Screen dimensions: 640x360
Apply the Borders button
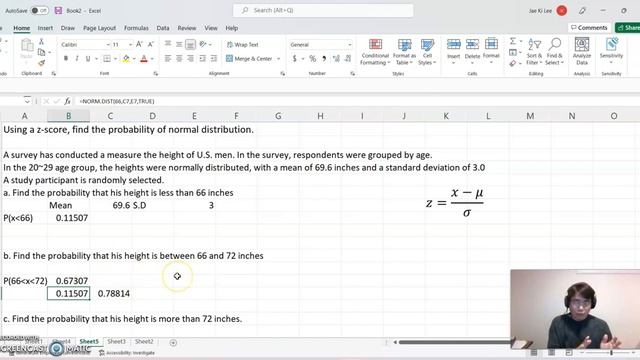pyautogui.click(x=107, y=59)
